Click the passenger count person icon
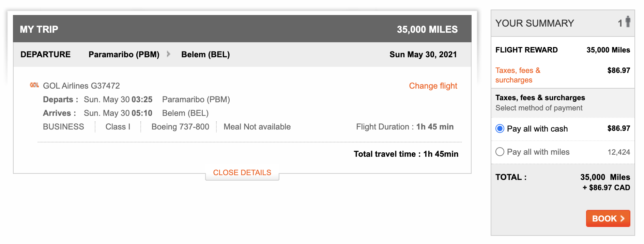Image resolution: width=644 pixels, height=244 pixels. point(628,22)
